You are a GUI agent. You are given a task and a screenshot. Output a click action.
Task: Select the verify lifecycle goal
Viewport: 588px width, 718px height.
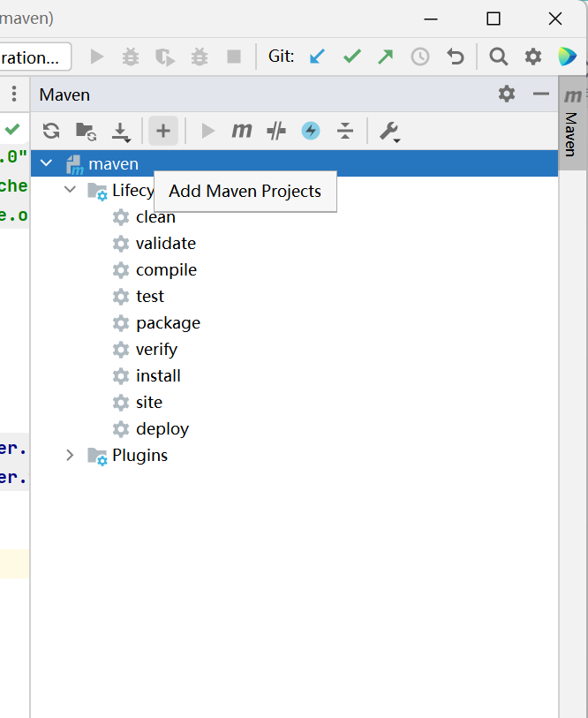click(156, 350)
